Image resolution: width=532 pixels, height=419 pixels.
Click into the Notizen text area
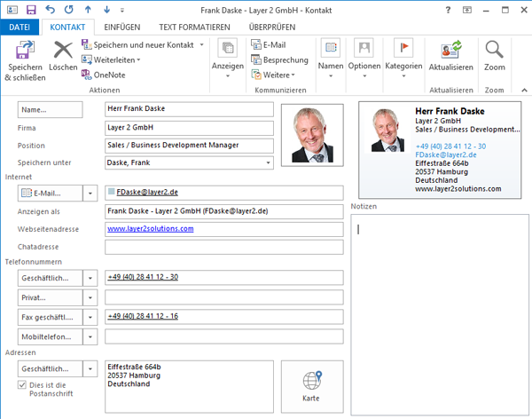click(x=439, y=311)
